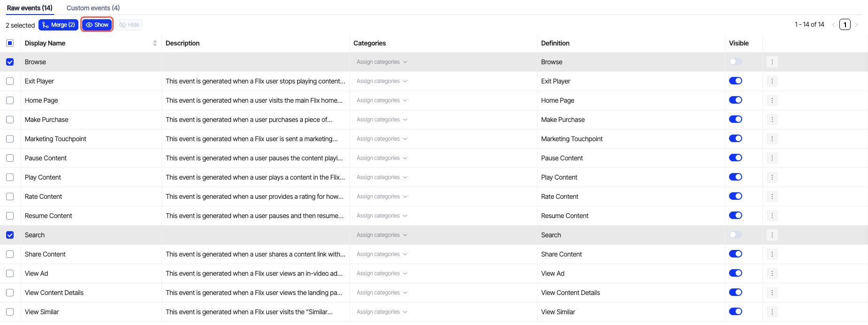Turn off visibility toggle for Make Purchase

pyautogui.click(x=735, y=119)
